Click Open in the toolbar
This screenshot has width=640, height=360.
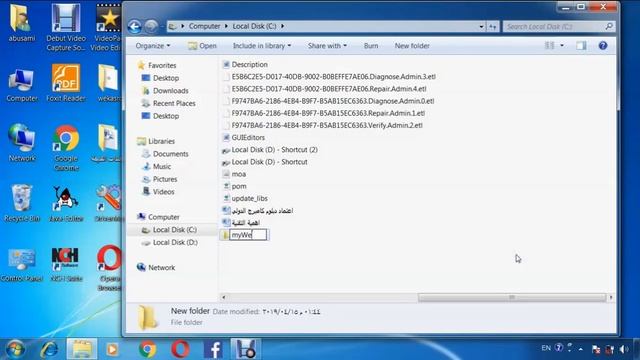coord(202,46)
